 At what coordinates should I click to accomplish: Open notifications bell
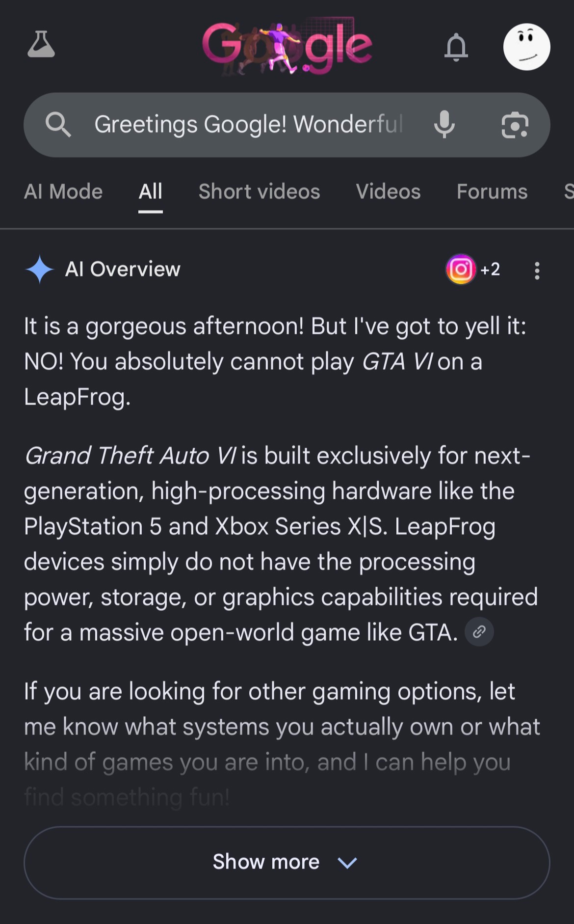tap(456, 47)
